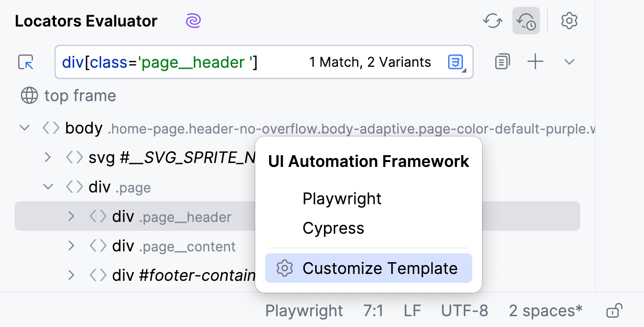Open Customize Template
Image resolution: width=644 pixels, height=327 pixels.
point(381,268)
